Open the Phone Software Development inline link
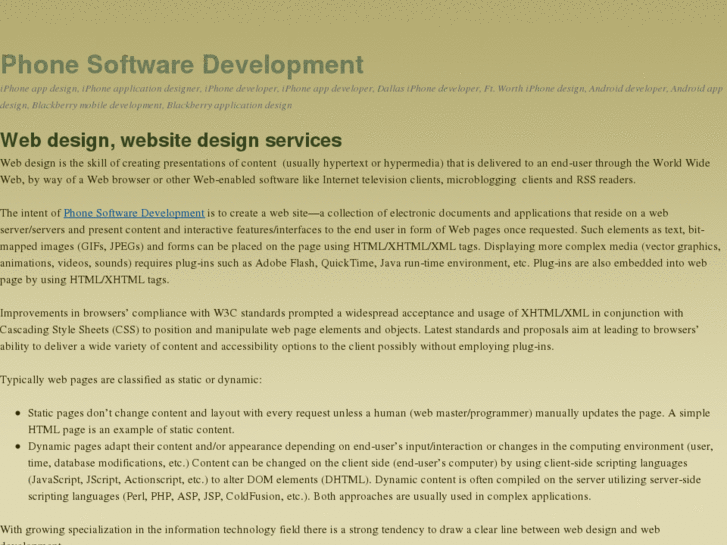727x545 pixels. [134, 213]
